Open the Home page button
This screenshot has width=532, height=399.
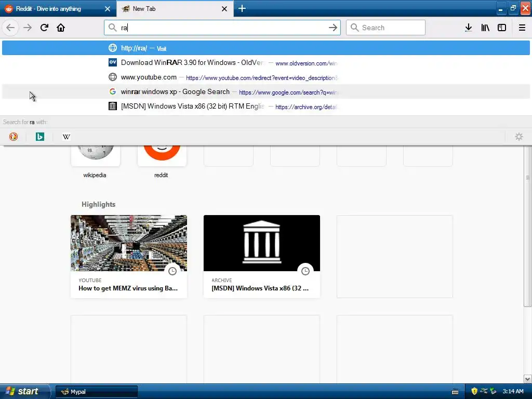[61, 28]
